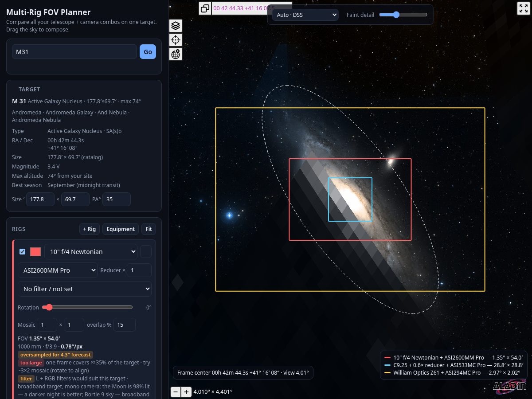
Task: Click the legend entry for 10" f/4 Newtonian
Action: coord(454,357)
